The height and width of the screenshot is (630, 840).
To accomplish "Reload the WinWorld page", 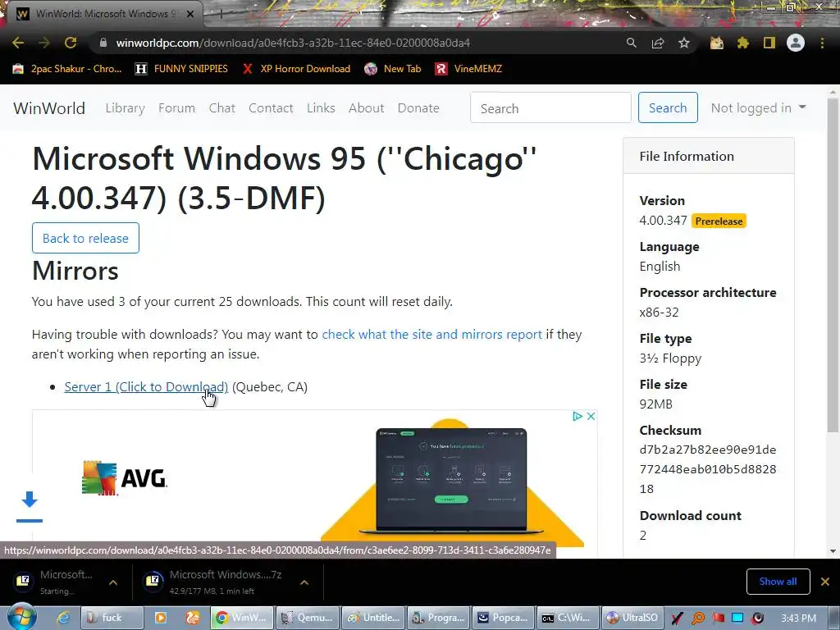I will pos(71,43).
